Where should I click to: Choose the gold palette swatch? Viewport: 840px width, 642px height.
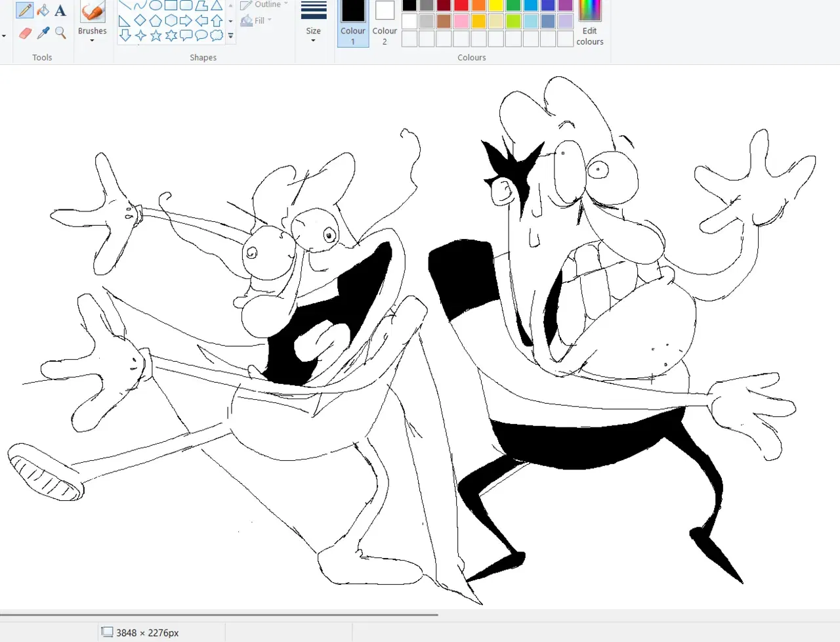[479, 21]
